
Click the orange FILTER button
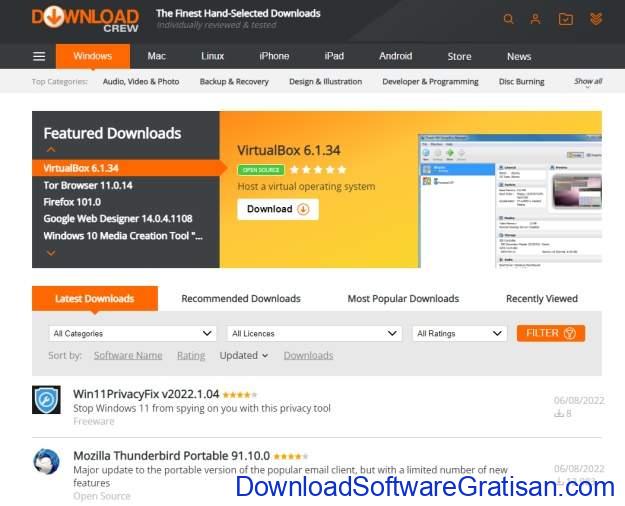tap(551, 333)
